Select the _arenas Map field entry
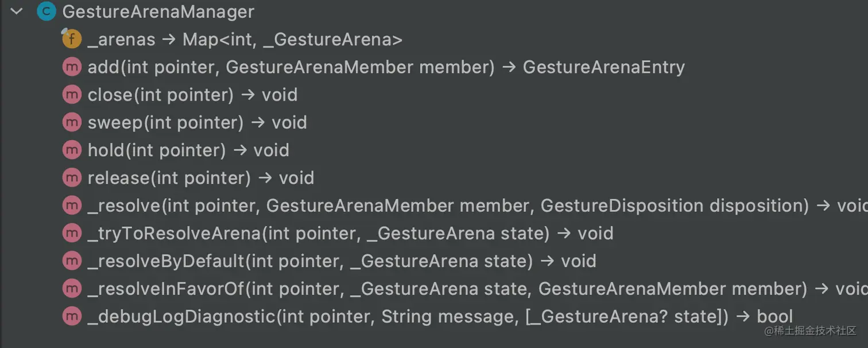 click(245, 39)
